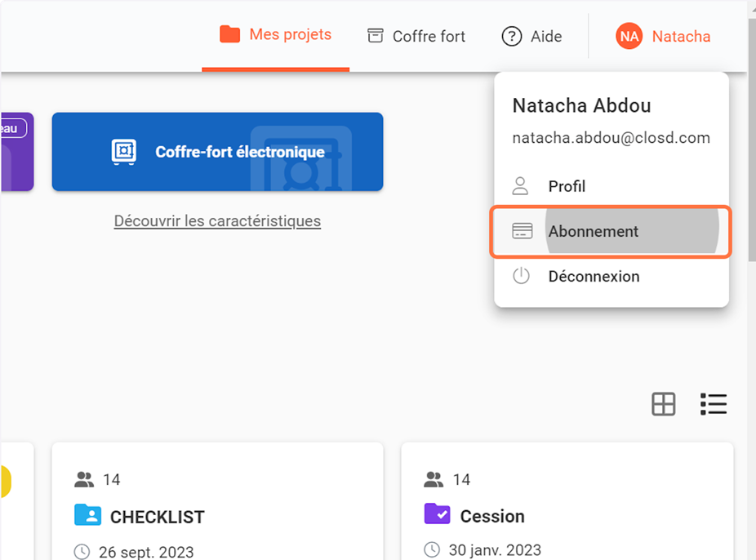Click the purple Cession folder icon
The height and width of the screenshot is (560, 756).
point(438,515)
